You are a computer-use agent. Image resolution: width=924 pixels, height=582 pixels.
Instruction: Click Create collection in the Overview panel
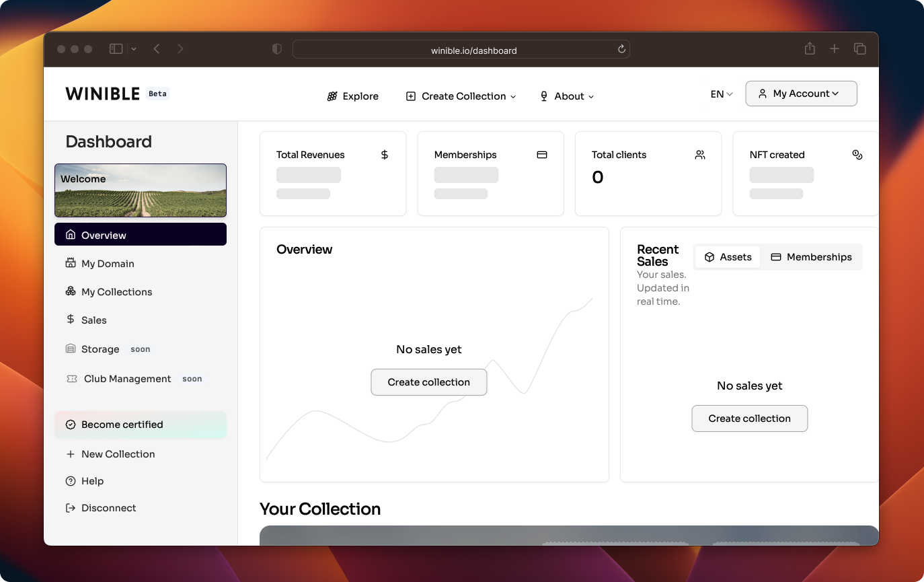point(429,382)
